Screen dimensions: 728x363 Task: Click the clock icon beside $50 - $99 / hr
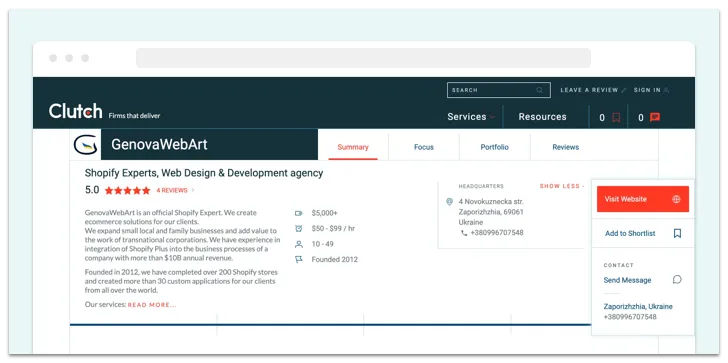pos(299,228)
